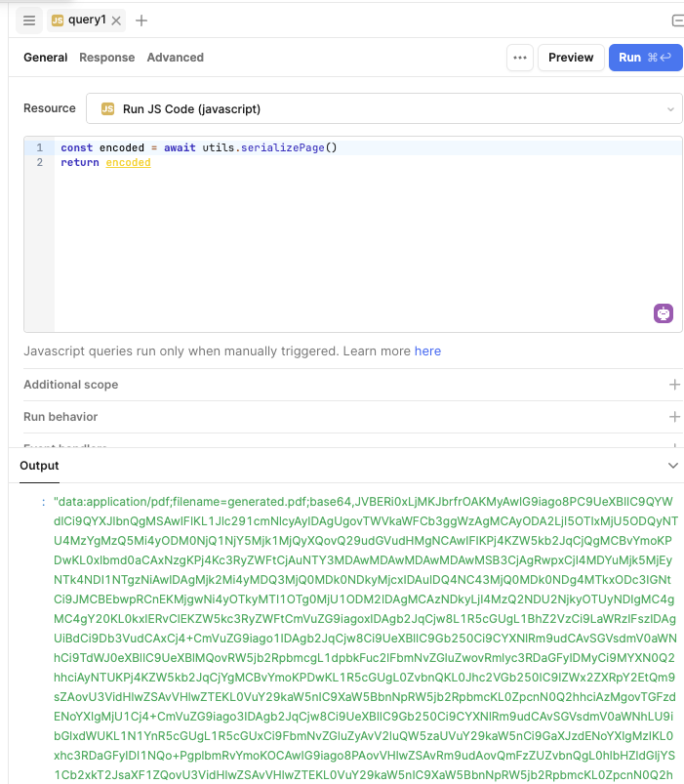Preview the query output
Viewport: 684px width, 784px height.
[571, 58]
